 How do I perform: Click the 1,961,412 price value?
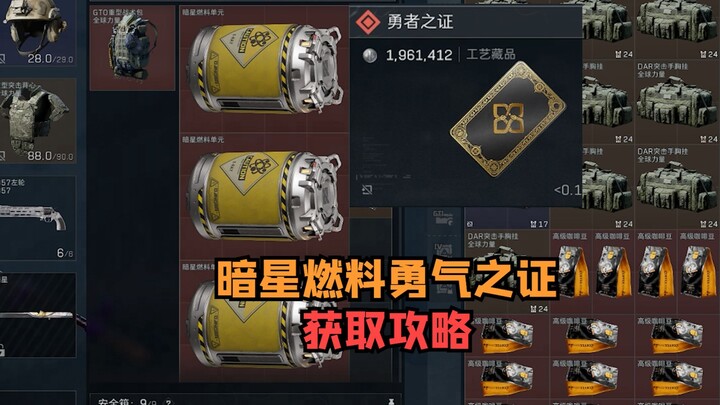point(419,55)
